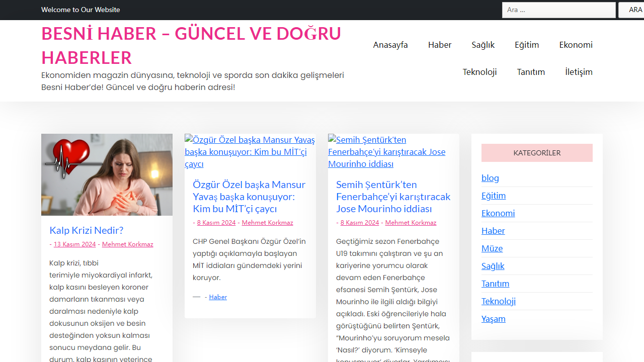Select 'blog' in the KATEGORİLER sidebar
Viewport: 644px width, 362px height.
click(x=490, y=177)
